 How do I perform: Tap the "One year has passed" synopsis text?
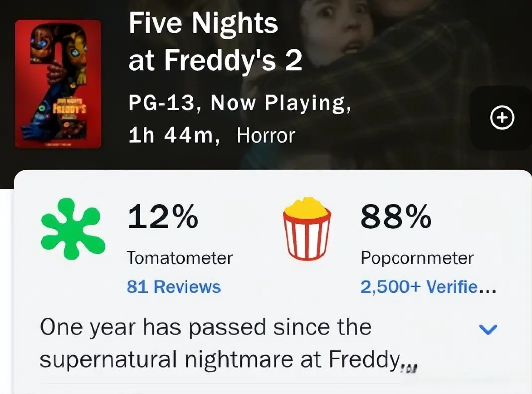[205, 328]
